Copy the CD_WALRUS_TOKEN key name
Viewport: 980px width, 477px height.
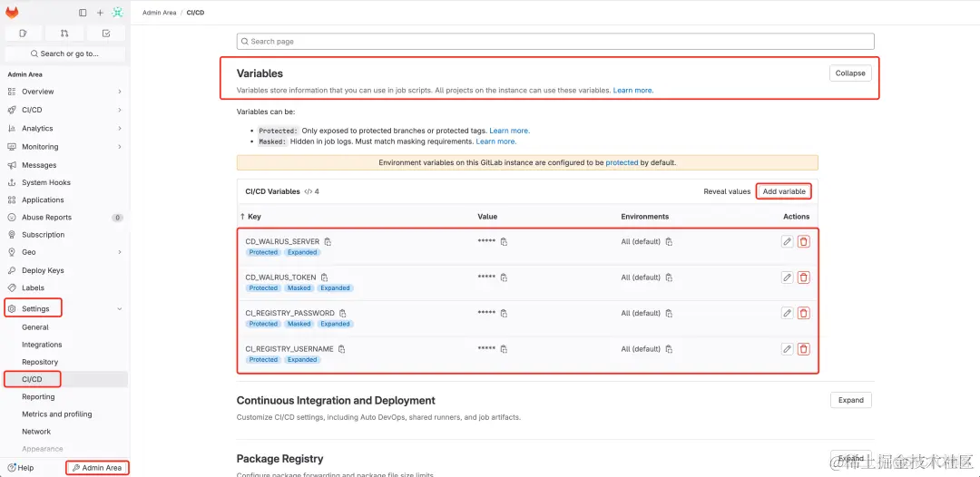(324, 277)
